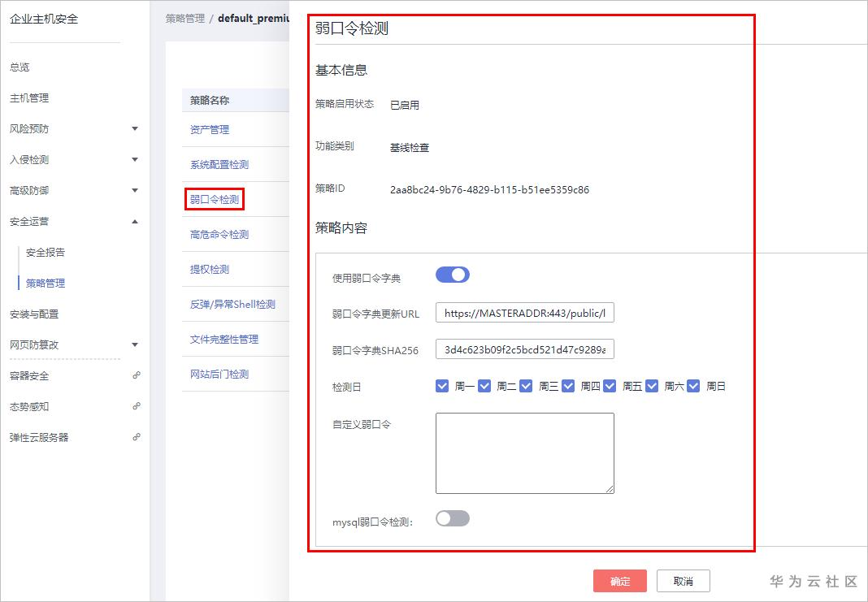Open 安装与配置 in sidebar
The height and width of the screenshot is (602, 868).
click(34, 314)
